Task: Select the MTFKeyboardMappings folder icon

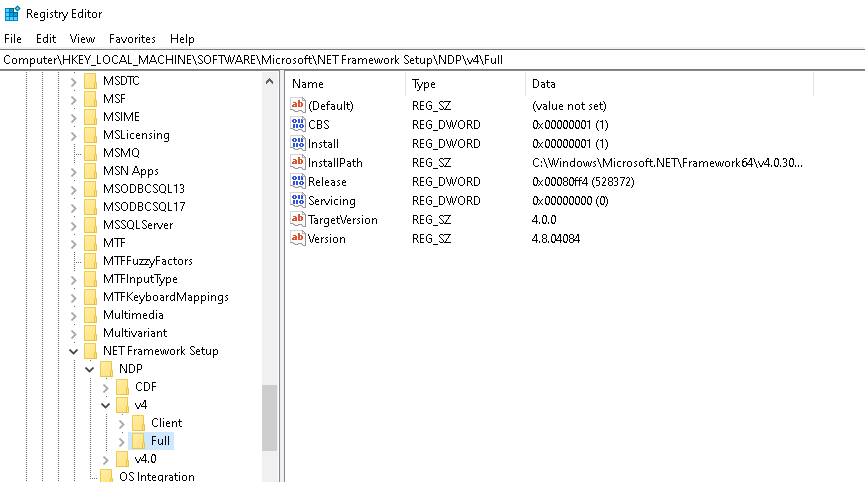Action: pos(90,297)
